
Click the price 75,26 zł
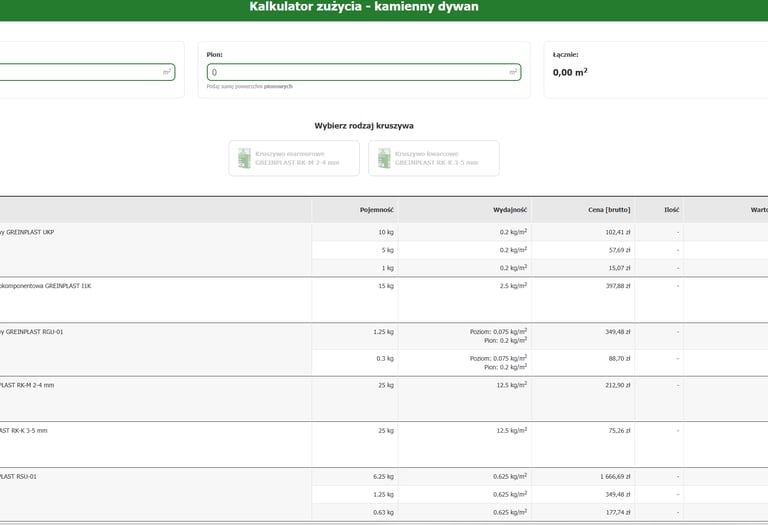coord(620,431)
